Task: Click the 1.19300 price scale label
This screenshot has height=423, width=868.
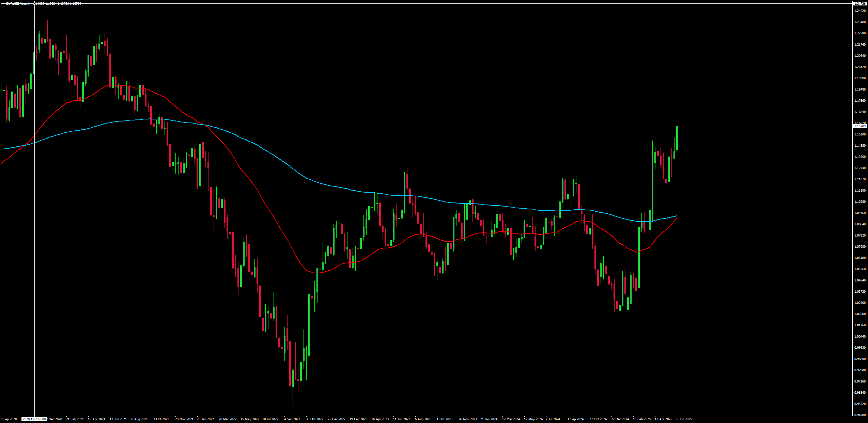Action: 860,78
